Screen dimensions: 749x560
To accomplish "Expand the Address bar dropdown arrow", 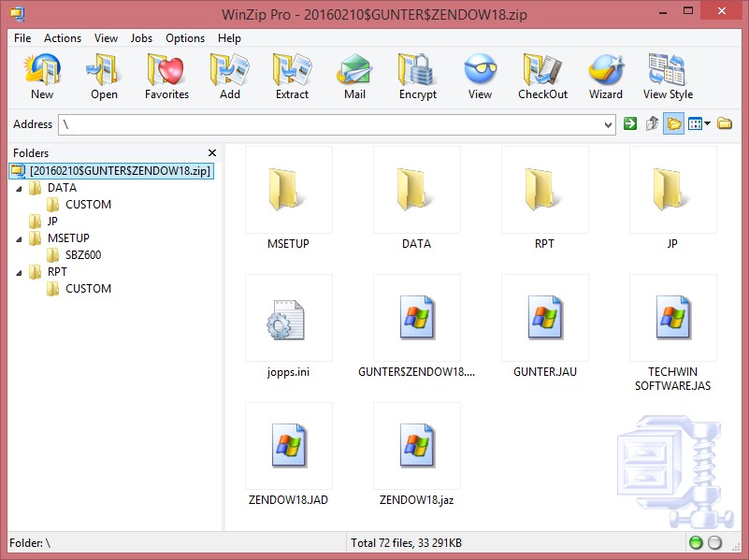I will point(608,125).
